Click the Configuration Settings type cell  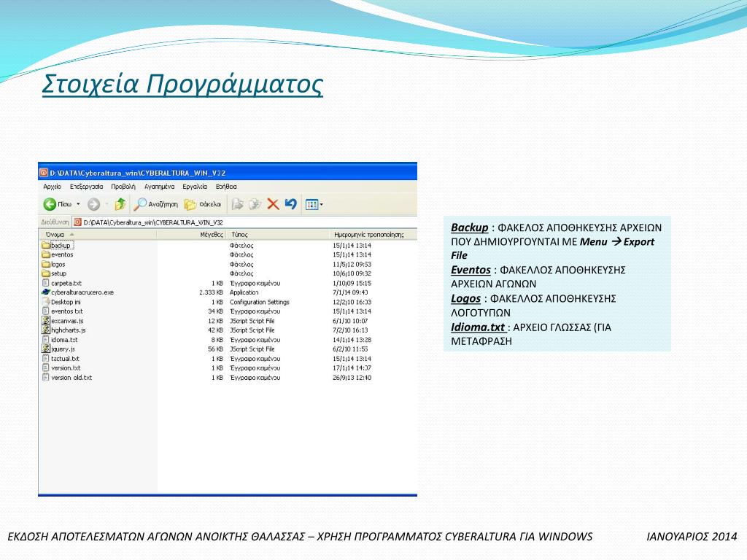click(259, 302)
